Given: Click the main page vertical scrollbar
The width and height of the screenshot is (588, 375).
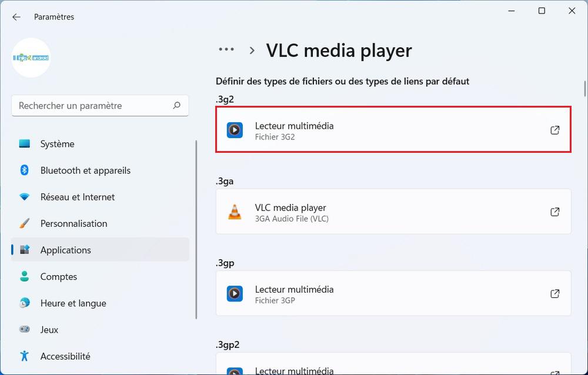Looking at the screenshot, I should pyautogui.click(x=584, y=89).
